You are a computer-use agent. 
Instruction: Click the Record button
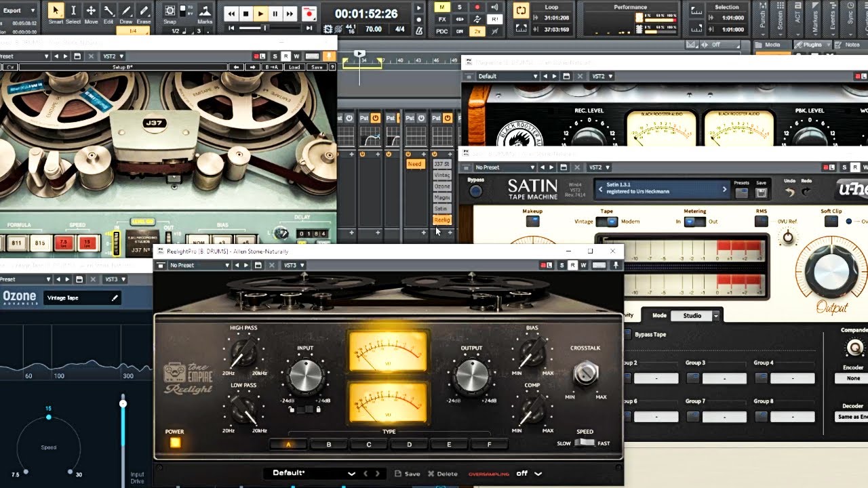tap(309, 14)
